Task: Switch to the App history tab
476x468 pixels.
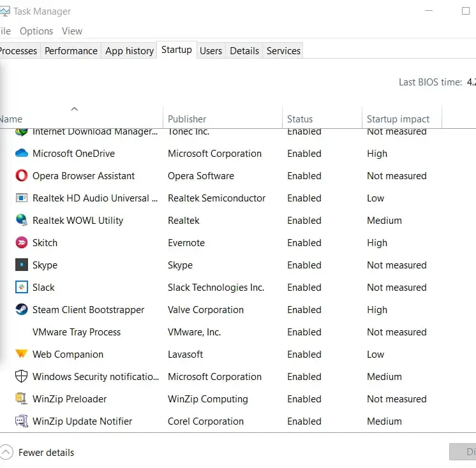Action: click(x=130, y=50)
